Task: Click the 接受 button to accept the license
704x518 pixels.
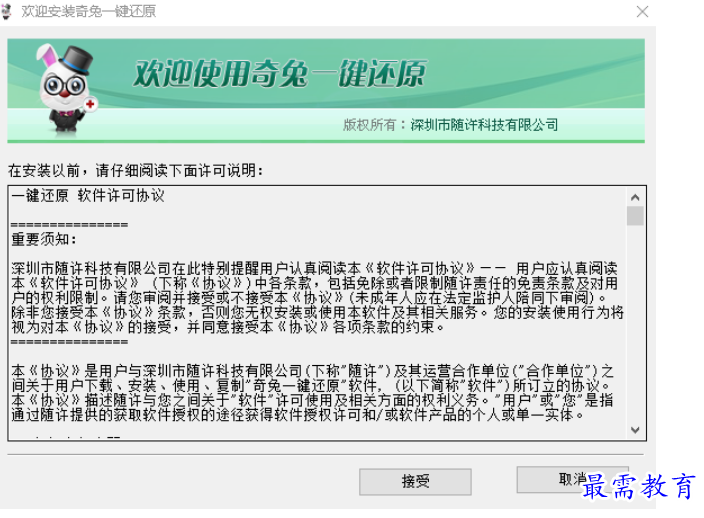Action: pyautogui.click(x=415, y=482)
